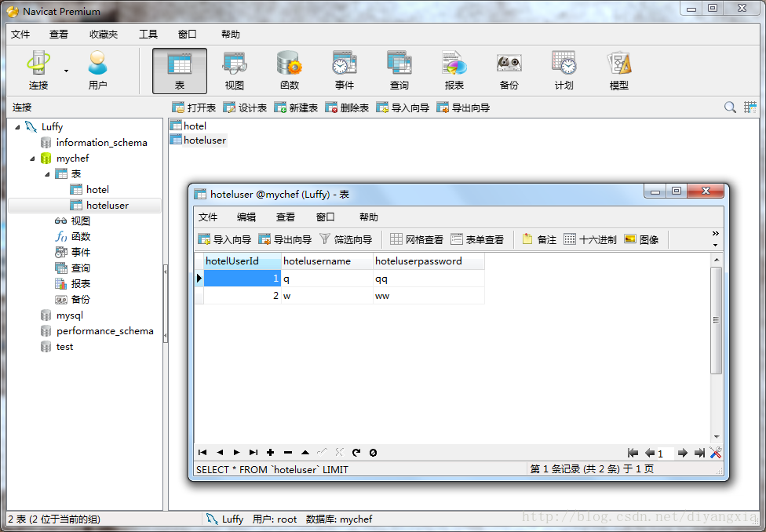The width and height of the screenshot is (766, 532).
Task: Click 打开表 open table button
Action: click(x=194, y=107)
